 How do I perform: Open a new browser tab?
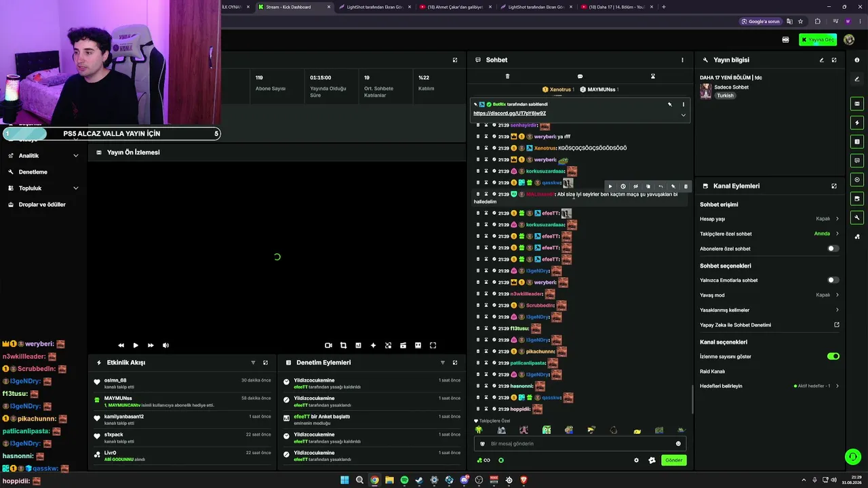663,7
